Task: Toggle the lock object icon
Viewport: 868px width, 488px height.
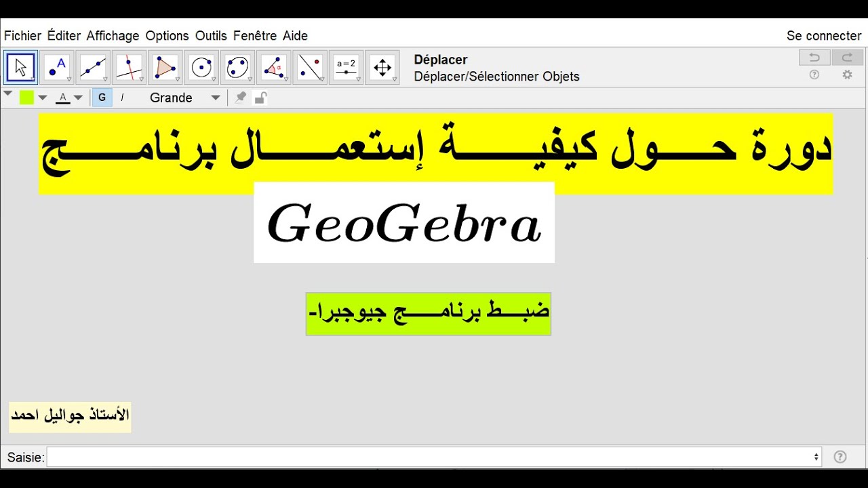Action: pos(260,98)
